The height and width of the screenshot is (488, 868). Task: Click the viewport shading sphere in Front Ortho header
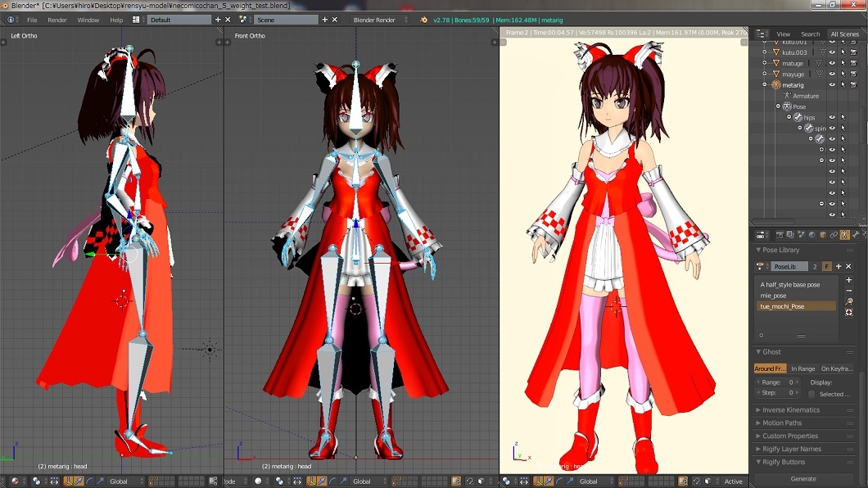(258, 481)
